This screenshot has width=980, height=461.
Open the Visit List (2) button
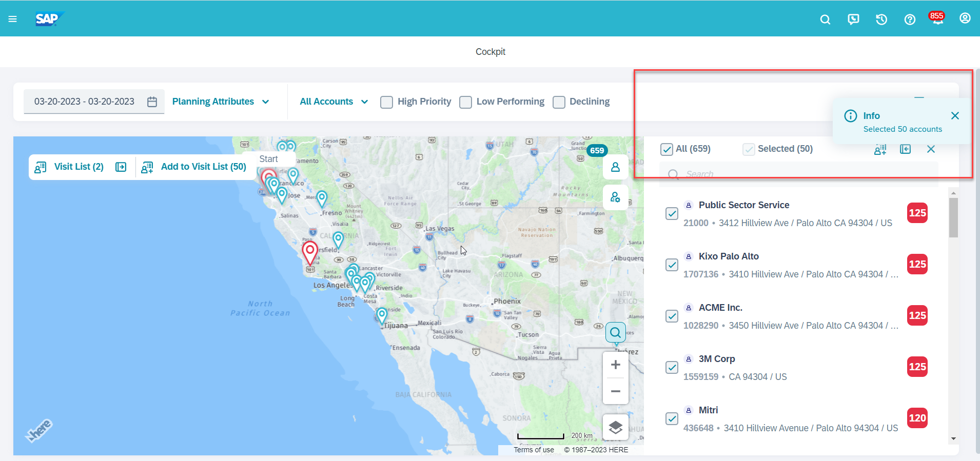pyautogui.click(x=69, y=167)
